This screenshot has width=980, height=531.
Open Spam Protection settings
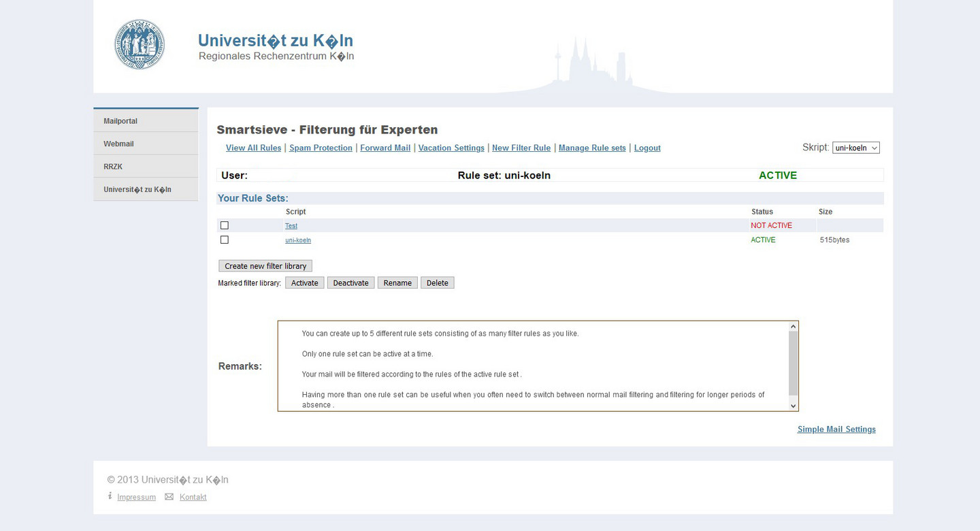point(321,148)
